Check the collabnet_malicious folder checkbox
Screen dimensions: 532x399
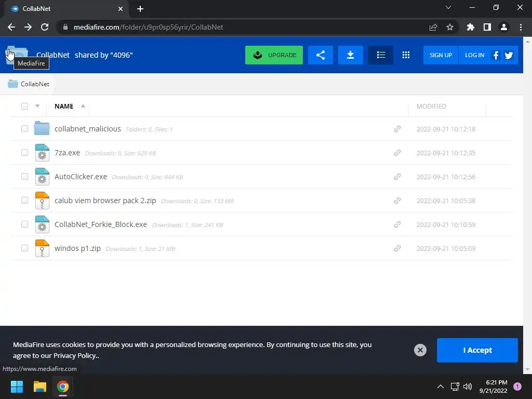tap(24, 129)
